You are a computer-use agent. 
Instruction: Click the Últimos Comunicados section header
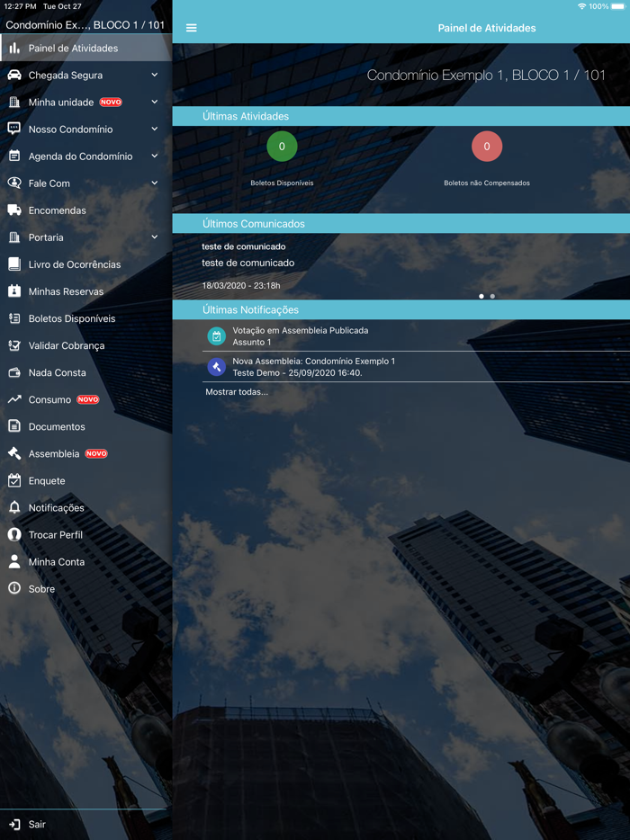(401, 223)
